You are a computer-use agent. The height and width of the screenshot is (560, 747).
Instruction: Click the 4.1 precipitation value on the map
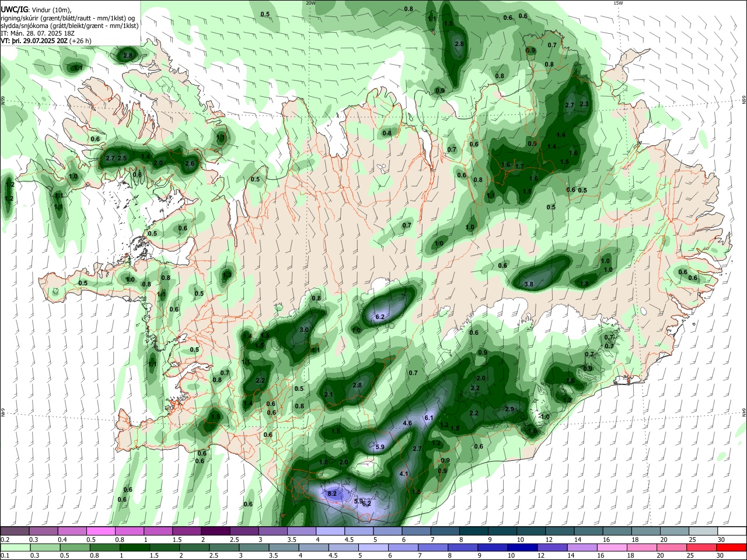pos(404,474)
